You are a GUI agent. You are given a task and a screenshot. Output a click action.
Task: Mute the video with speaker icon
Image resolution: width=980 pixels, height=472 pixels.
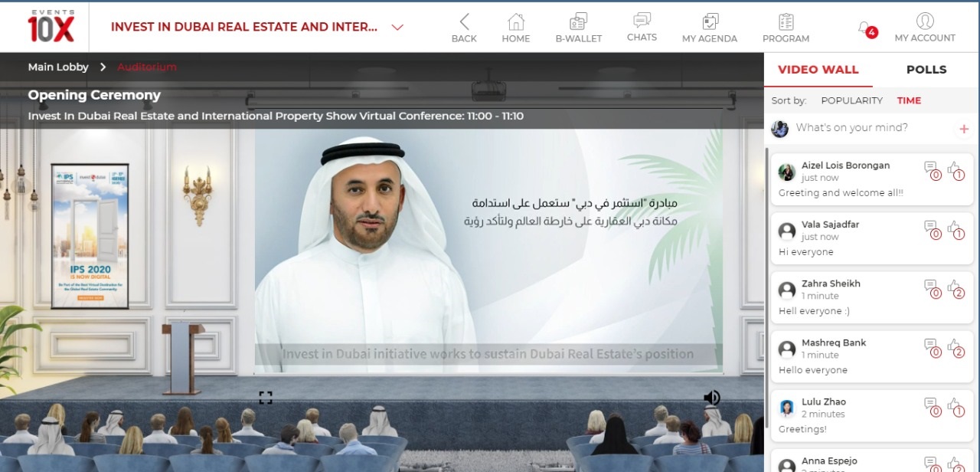click(x=711, y=398)
